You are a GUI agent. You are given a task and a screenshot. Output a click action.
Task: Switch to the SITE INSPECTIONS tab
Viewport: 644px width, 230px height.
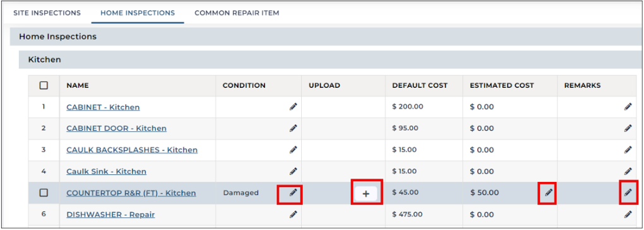tap(47, 13)
